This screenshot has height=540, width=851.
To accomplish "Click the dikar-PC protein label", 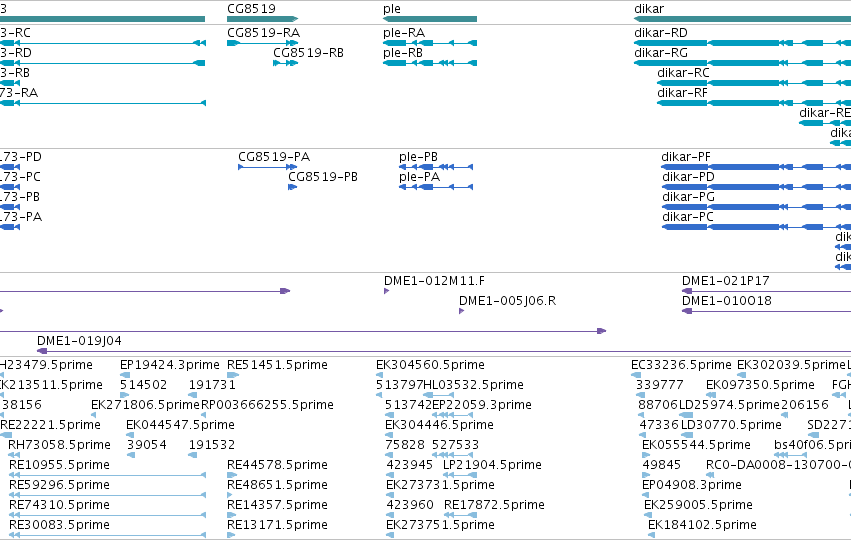I will point(688,217).
